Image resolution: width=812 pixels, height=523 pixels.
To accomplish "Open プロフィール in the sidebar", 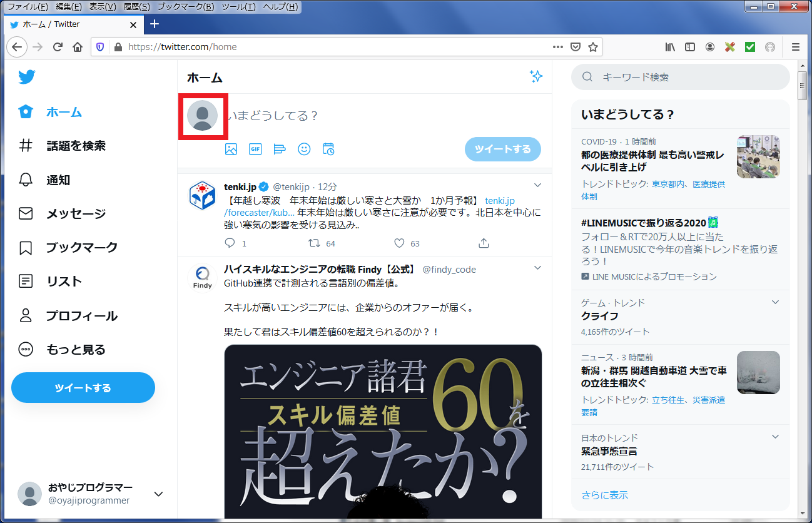I will pos(68,316).
